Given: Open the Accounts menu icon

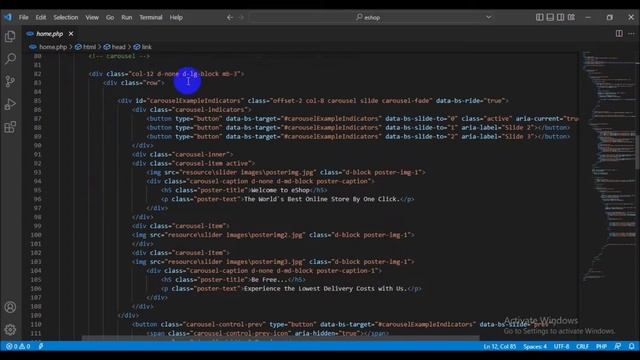Looking at the screenshot, I should coord(10,307).
